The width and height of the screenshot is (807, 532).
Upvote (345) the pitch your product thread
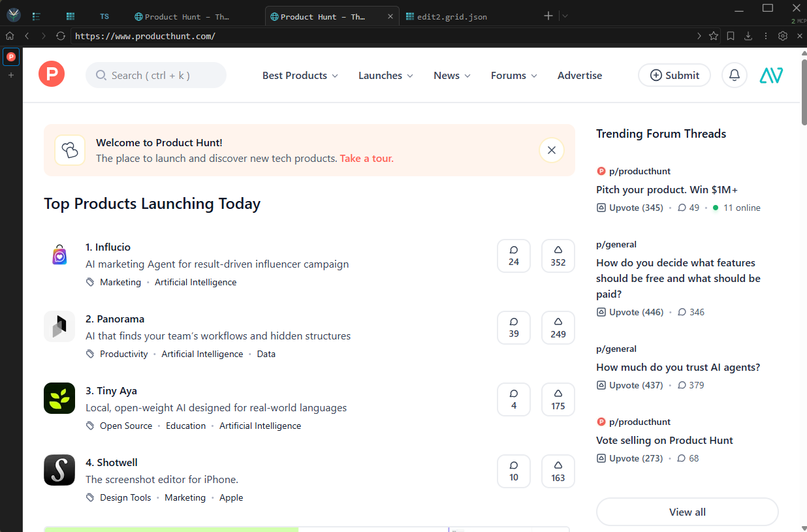pos(629,208)
